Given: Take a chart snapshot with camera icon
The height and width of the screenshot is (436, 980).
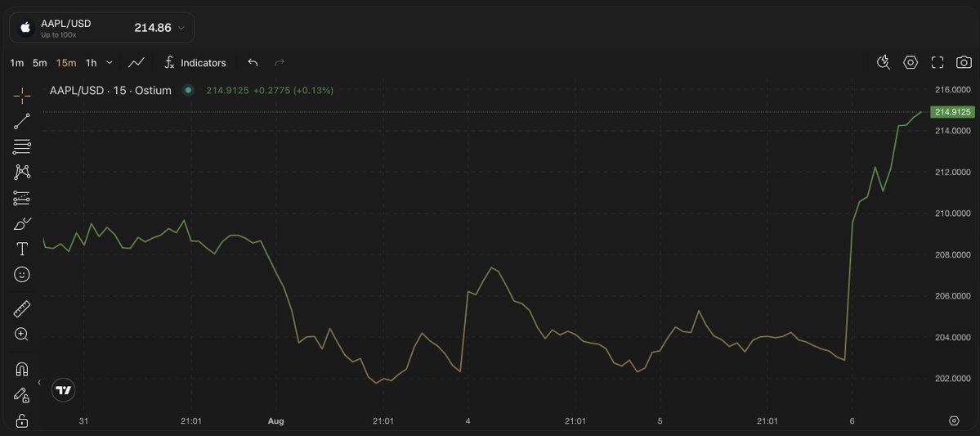Looking at the screenshot, I should 964,62.
